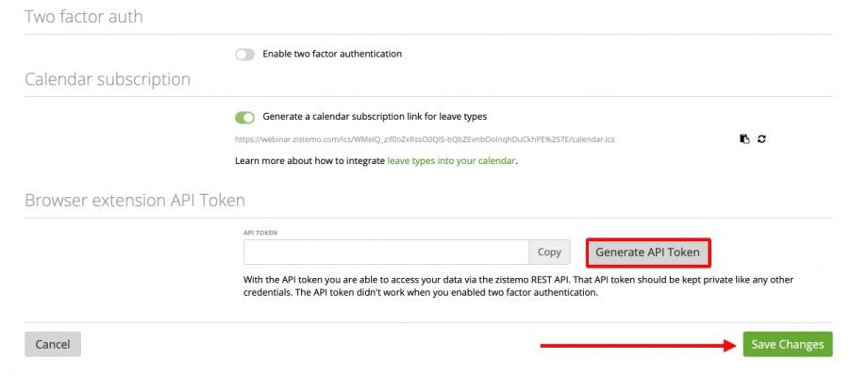Turn off the calendar subscription link toggle
868x392 pixels.
point(245,117)
